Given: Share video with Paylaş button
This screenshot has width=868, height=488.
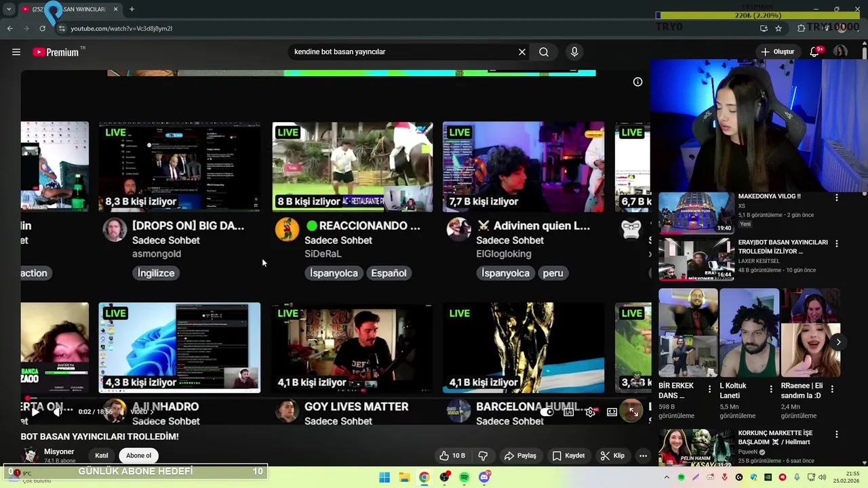Looking at the screenshot, I should click(x=521, y=456).
